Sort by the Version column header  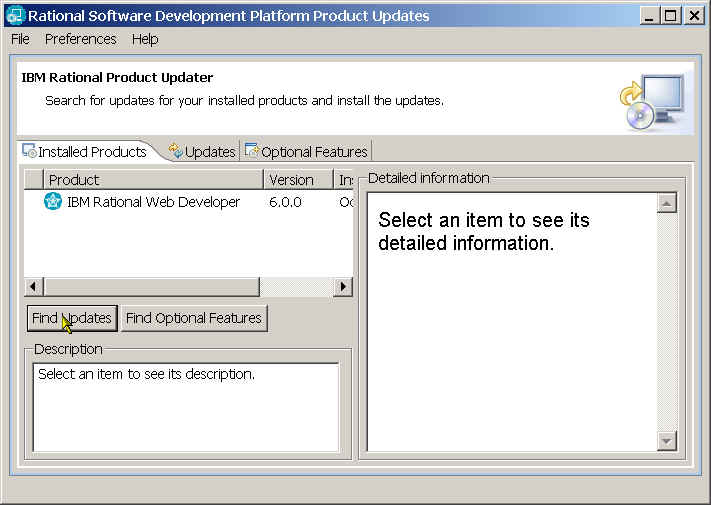298,180
